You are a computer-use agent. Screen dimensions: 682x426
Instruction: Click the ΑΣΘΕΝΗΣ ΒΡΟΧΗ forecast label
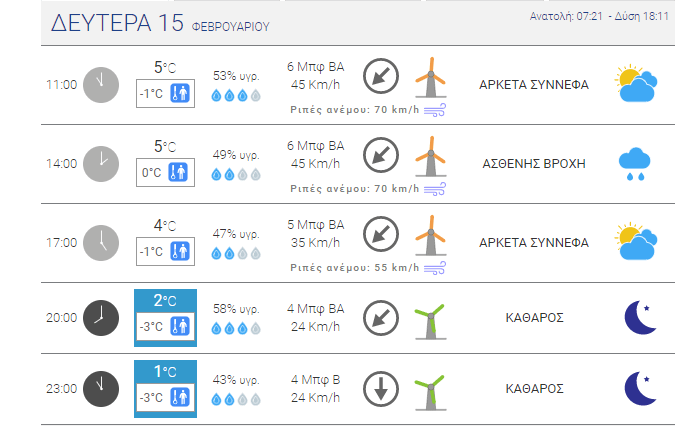pyautogui.click(x=533, y=163)
